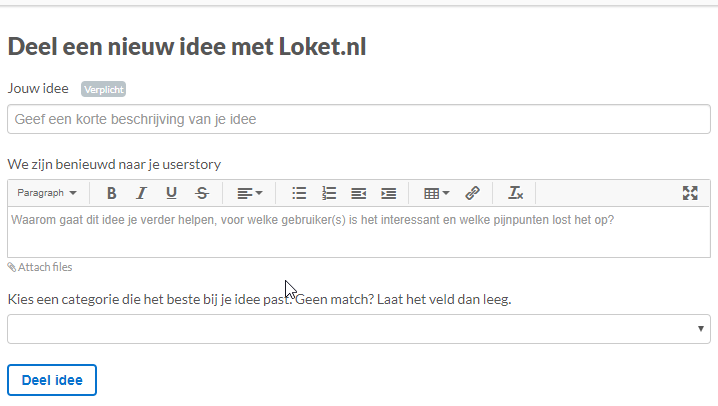Open the insert table dropdown
Viewport: 718px width, 406px height.
437,193
